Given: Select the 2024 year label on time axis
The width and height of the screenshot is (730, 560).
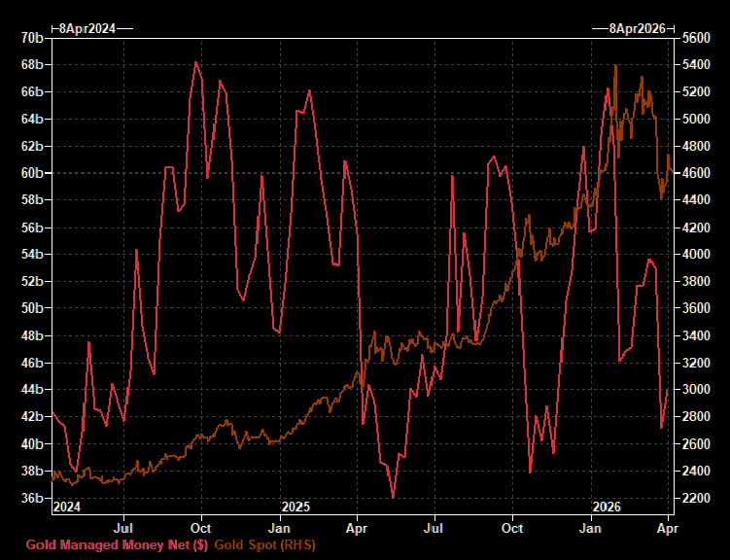Looking at the screenshot, I should [67, 507].
